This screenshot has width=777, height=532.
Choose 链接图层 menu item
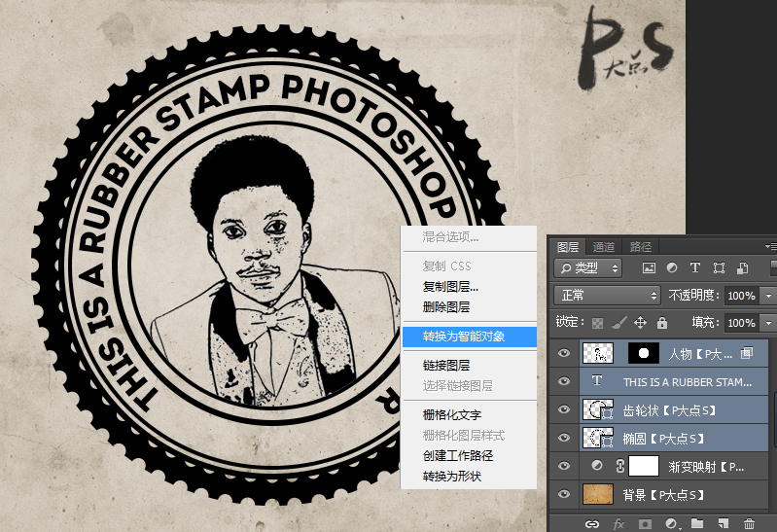[x=470, y=366]
